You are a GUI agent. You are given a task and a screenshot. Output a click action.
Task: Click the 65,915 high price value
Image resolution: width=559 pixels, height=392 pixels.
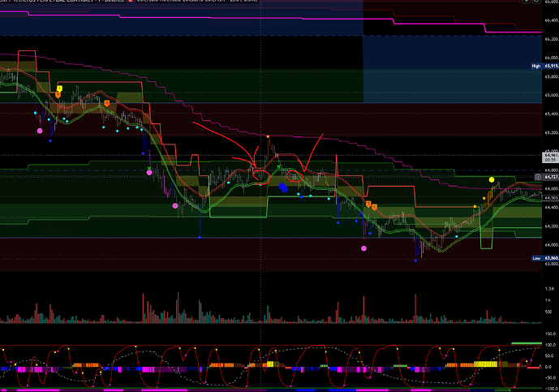point(551,66)
